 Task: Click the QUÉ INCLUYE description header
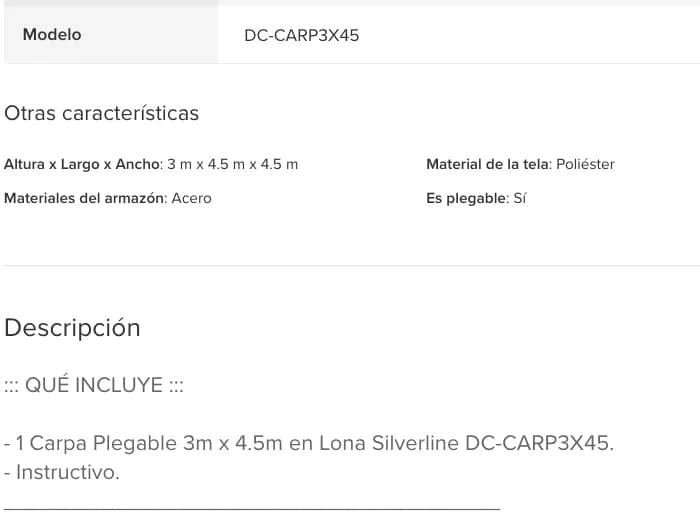click(94, 385)
